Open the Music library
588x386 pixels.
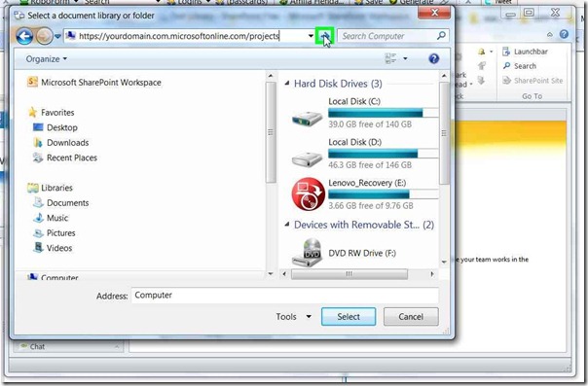(x=51, y=218)
